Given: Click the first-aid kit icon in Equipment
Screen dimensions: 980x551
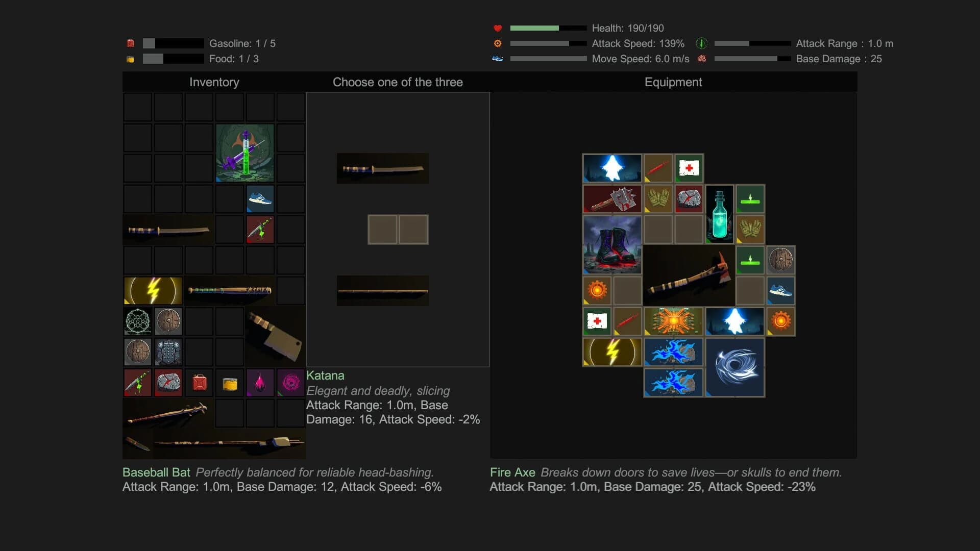Looking at the screenshot, I should click(x=689, y=168).
